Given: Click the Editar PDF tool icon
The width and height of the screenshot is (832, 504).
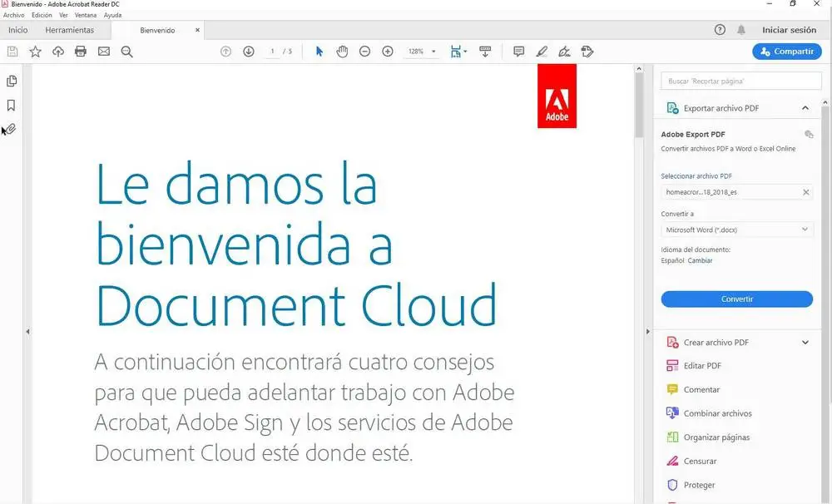Looking at the screenshot, I should pos(672,366).
